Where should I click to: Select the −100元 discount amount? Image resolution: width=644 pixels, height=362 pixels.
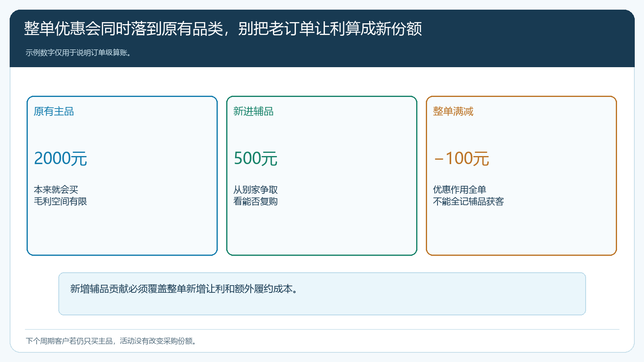[x=461, y=158]
